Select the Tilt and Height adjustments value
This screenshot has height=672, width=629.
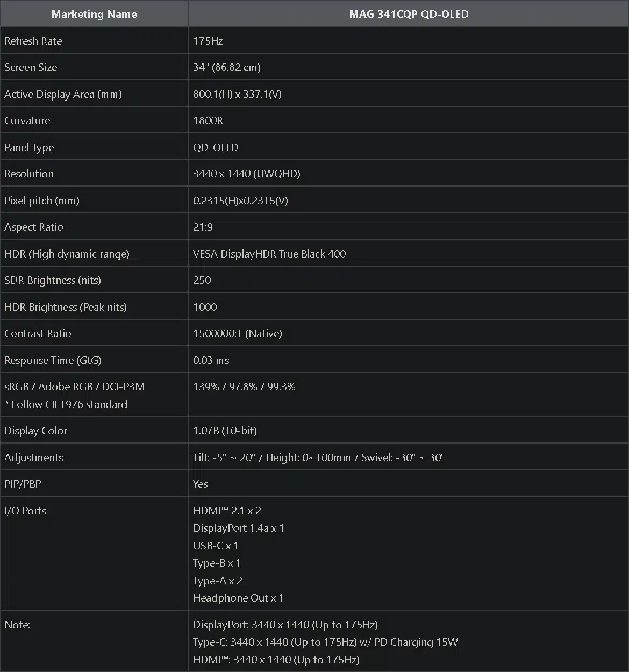pos(319,457)
